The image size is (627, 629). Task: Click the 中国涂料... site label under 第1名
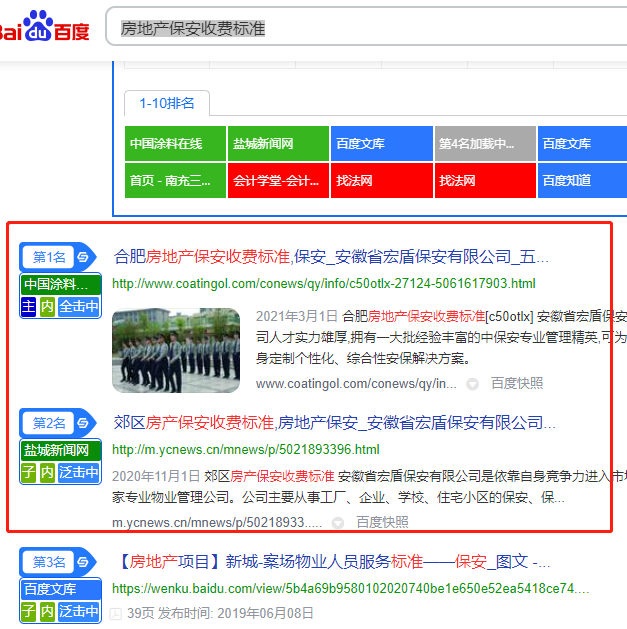pos(61,284)
